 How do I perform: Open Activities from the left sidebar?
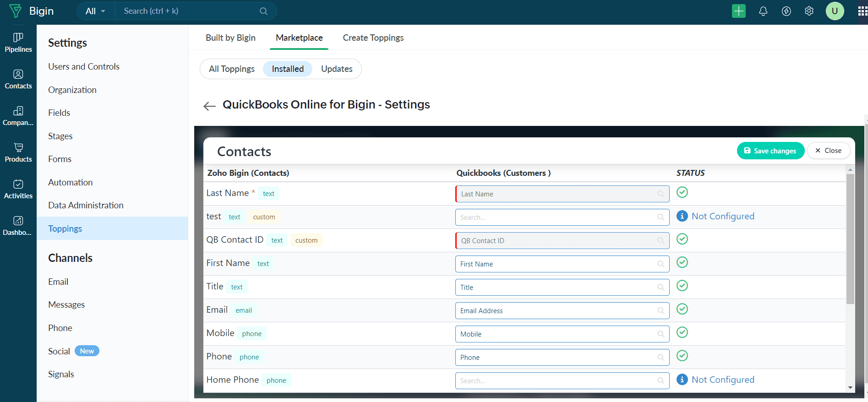click(x=18, y=189)
